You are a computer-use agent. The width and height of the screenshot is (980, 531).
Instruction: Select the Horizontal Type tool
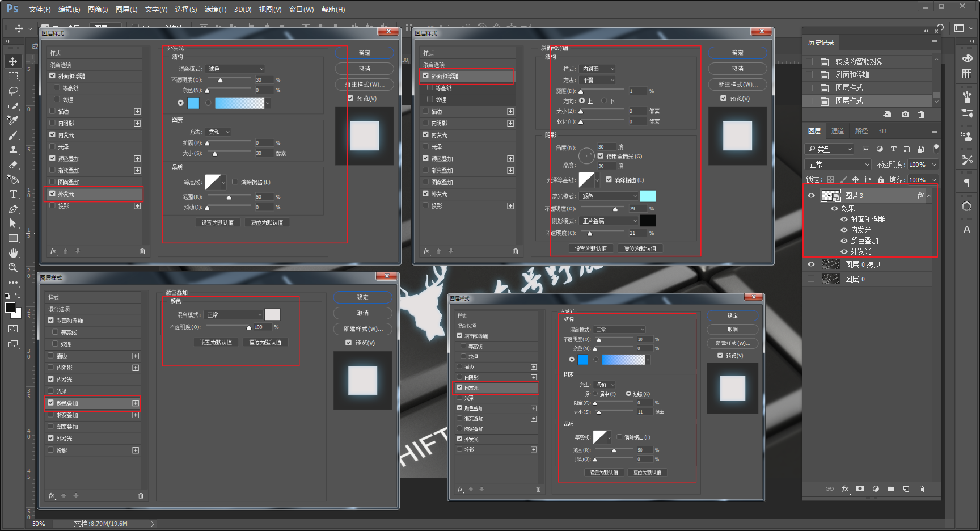tap(13, 194)
